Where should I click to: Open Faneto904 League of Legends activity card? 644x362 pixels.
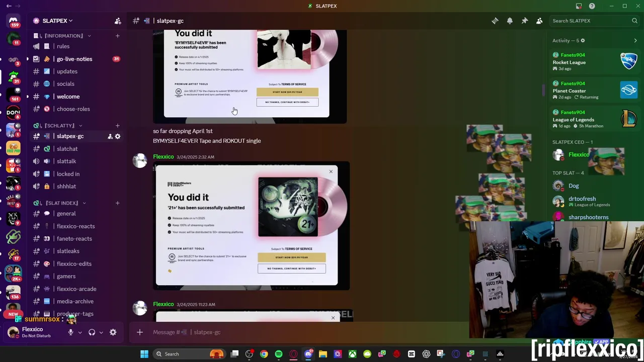(595, 119)
